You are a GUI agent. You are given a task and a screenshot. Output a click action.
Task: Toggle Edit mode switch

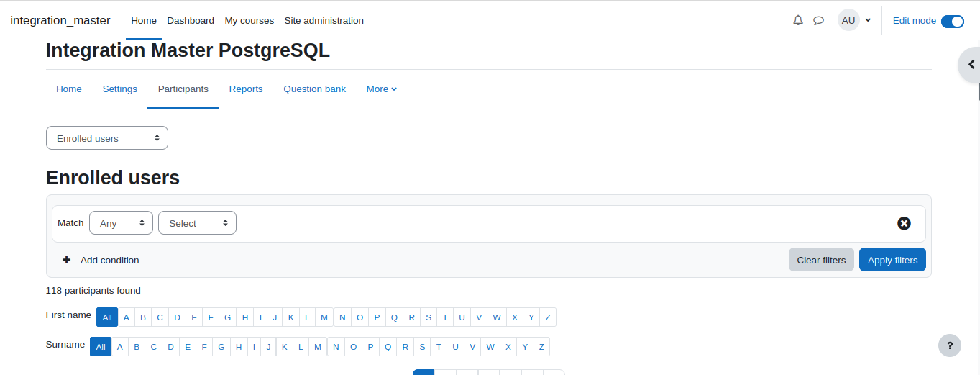(952, 21)
